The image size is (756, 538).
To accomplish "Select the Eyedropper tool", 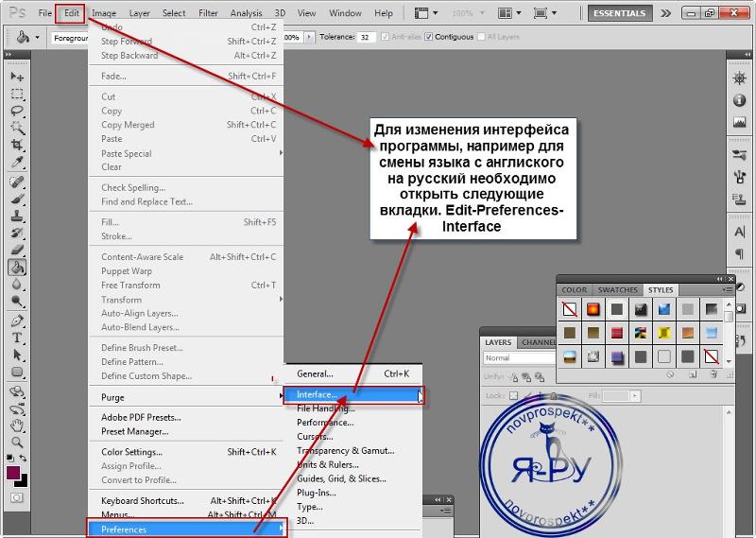I will [x=17, y=162].
